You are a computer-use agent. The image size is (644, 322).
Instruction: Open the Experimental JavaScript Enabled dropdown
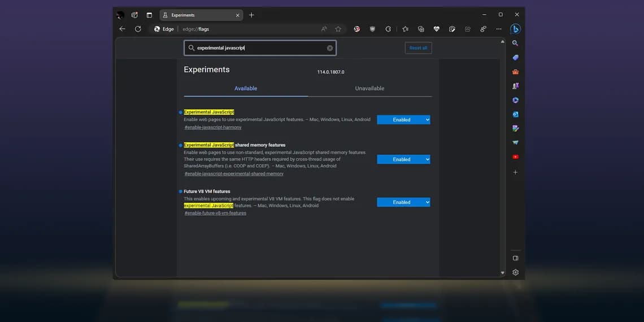[403, 120]
